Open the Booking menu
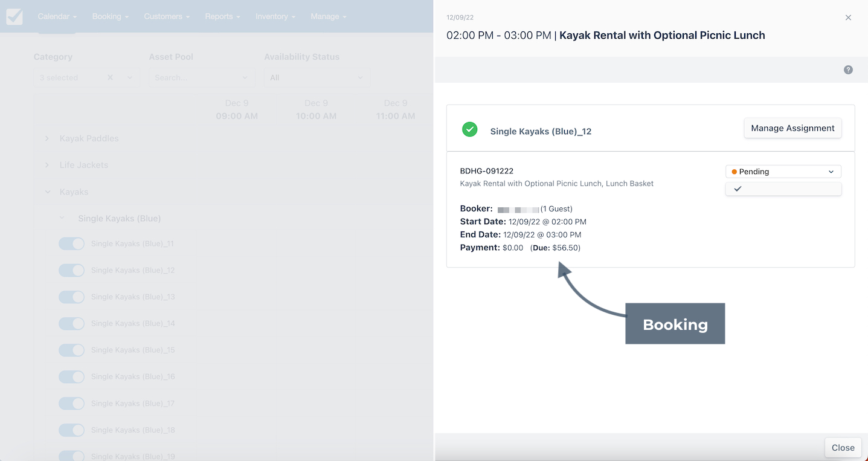Image resolution: width=868 pixels, height=461 pixels. (x=110, y=16)
